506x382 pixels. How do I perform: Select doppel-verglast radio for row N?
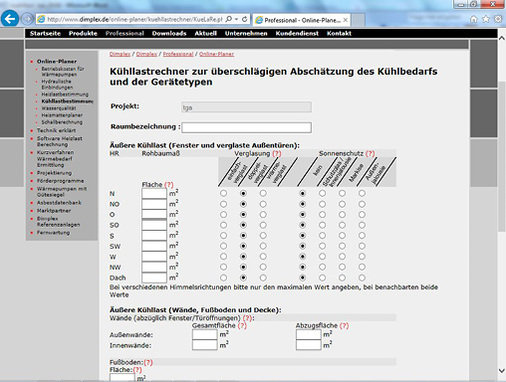pyautogui.click(x=243, y=193)
